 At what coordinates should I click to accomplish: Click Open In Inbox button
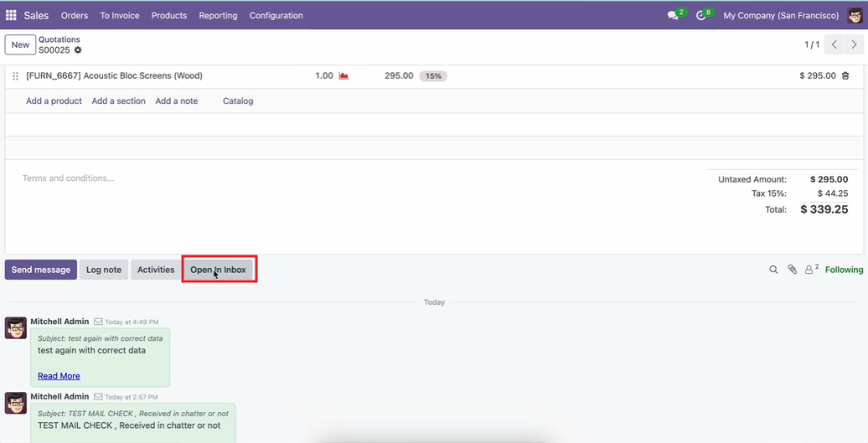coord(218,270)
